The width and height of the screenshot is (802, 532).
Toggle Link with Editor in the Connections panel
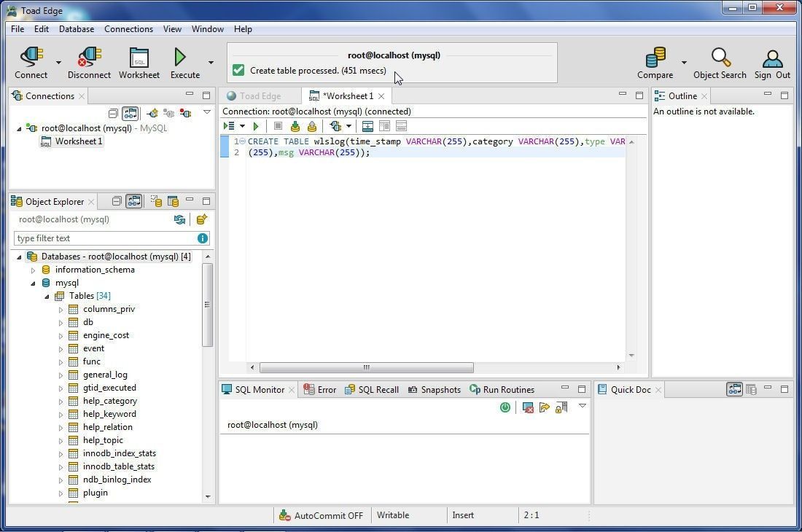point(131,113)
